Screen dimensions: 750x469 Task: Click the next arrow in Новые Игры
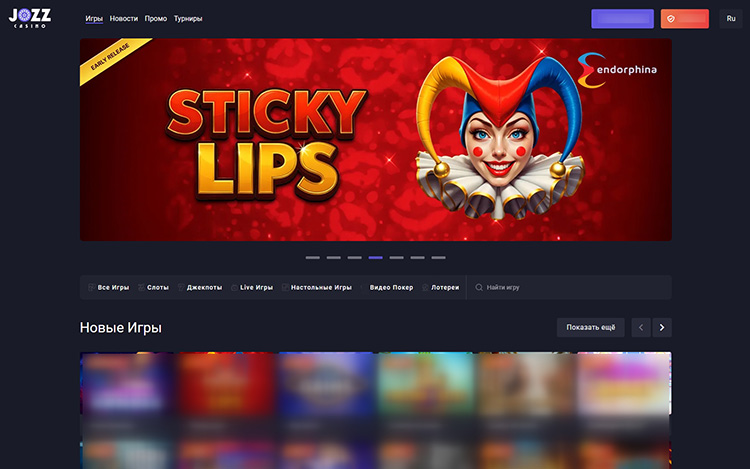pos(662,327)
